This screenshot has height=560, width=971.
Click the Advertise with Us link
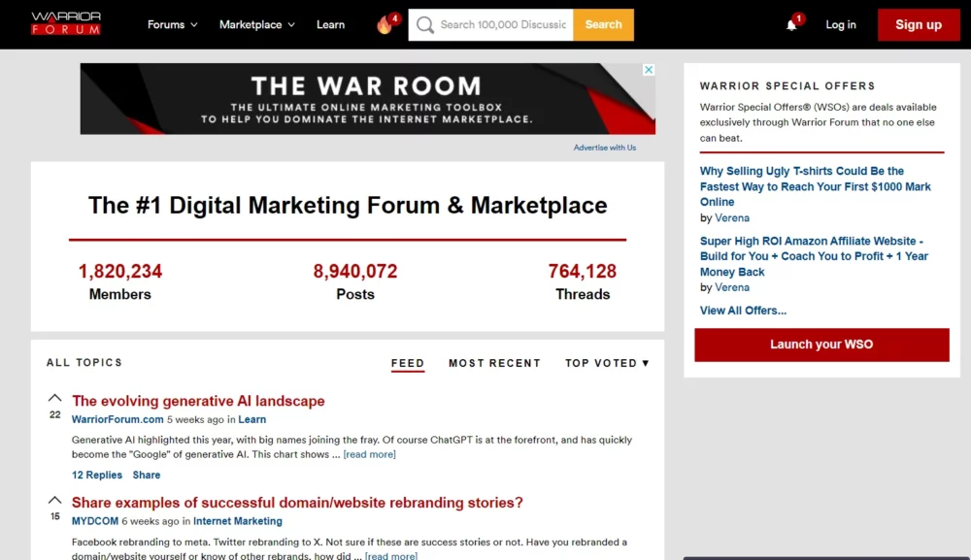(x=604, y=148)
